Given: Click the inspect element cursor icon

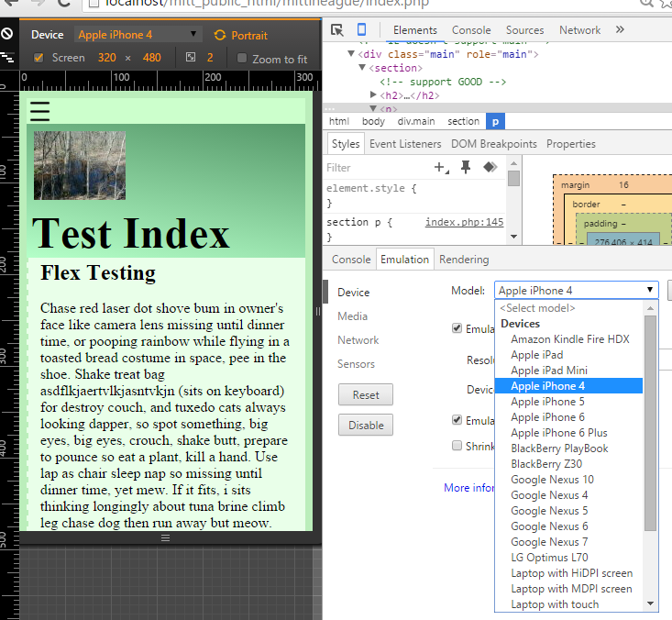Looking at the screenshot, I should [x=337, y=30].
